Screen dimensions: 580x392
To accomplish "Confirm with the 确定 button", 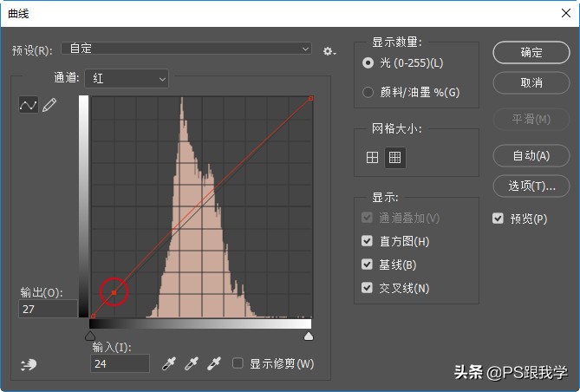I will click(531, 52).
